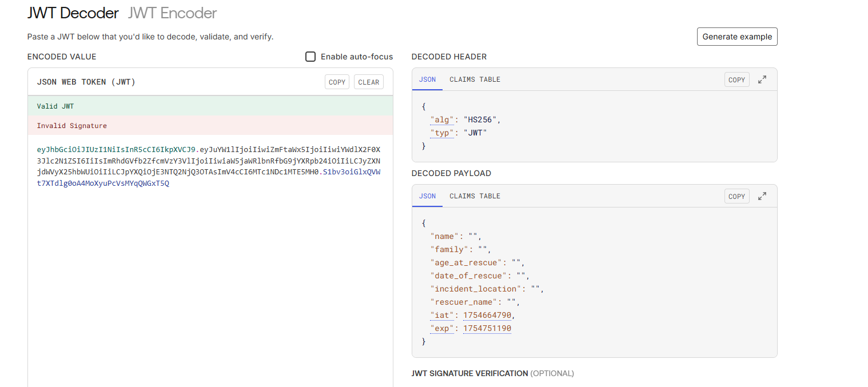Copy the encoded JSON Web Token
Screen dimensions: 868x387
pos(337,82)
